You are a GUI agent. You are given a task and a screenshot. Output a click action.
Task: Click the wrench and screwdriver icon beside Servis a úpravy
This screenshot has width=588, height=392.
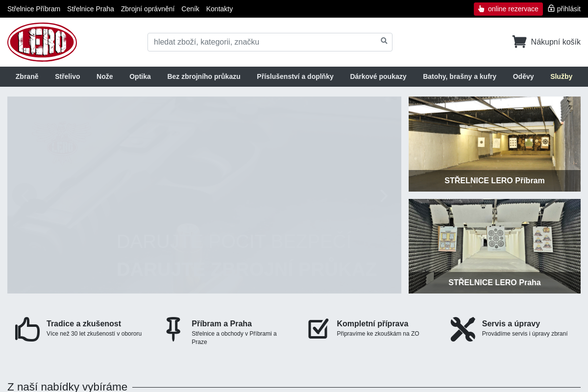pos(463,329)
